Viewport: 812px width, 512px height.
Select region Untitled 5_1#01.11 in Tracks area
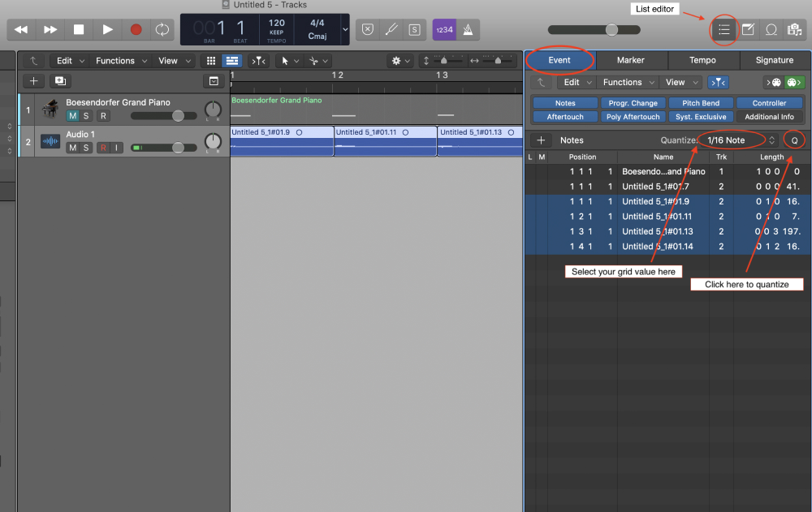click(x=385, y=141)
